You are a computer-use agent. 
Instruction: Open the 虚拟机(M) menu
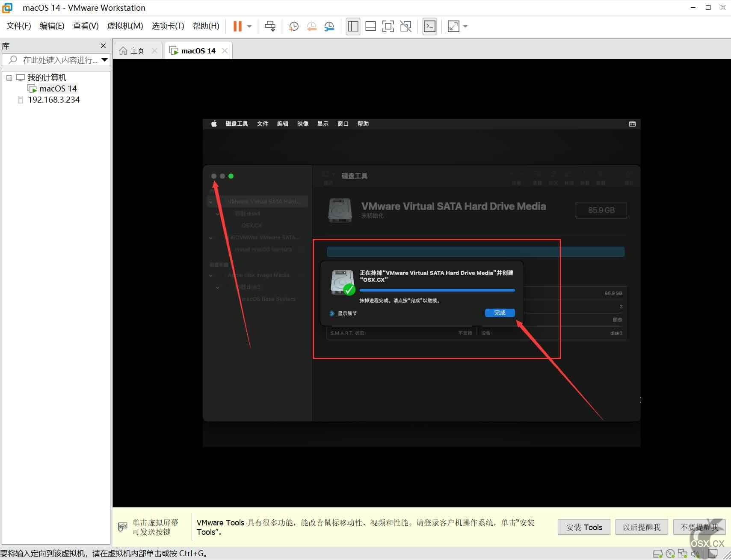pos(125,26)
